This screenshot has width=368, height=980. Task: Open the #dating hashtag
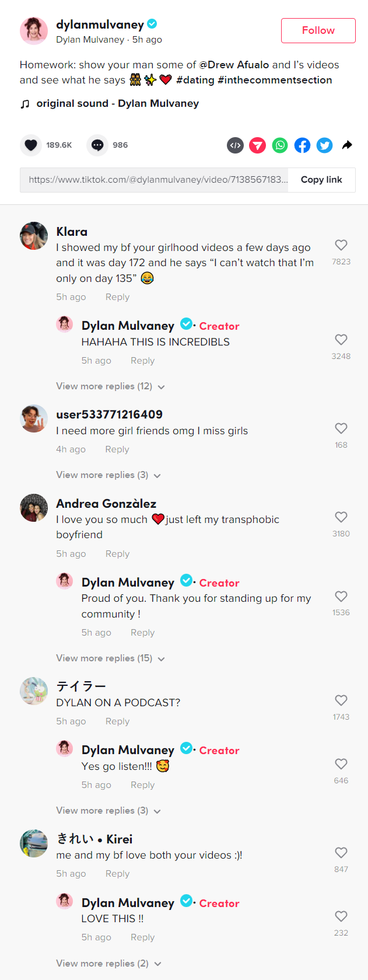pyautogui.click(x=195, y=80)
